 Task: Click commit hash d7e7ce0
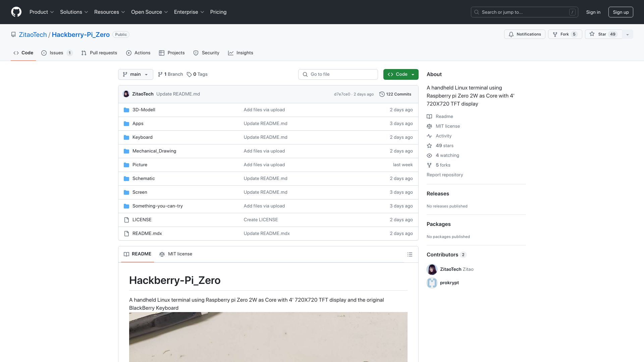pyautogui.click(x=342, y=94)
